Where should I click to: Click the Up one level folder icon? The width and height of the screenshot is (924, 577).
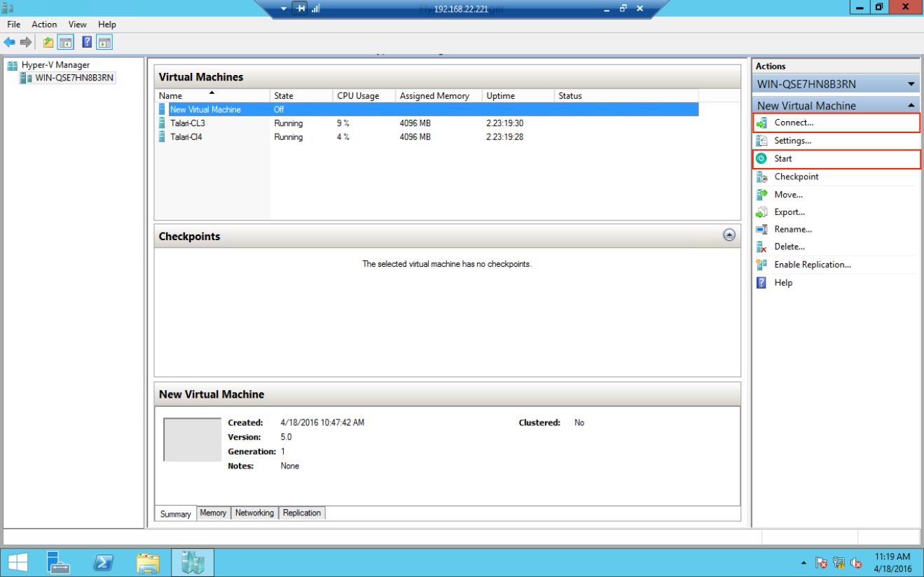48,43
